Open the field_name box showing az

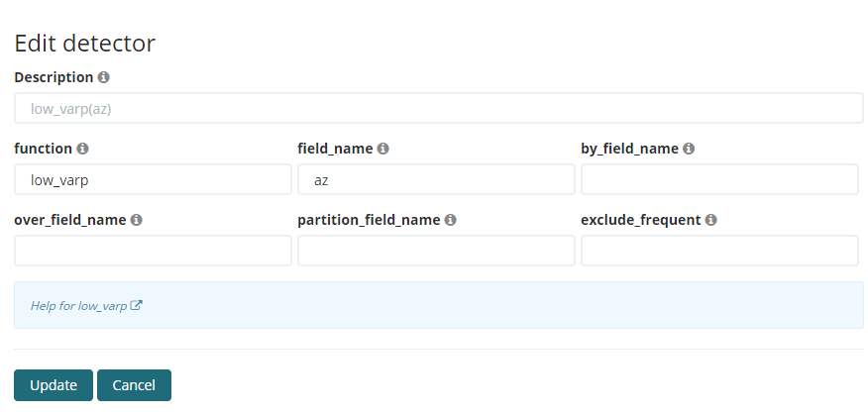point(436,179)
